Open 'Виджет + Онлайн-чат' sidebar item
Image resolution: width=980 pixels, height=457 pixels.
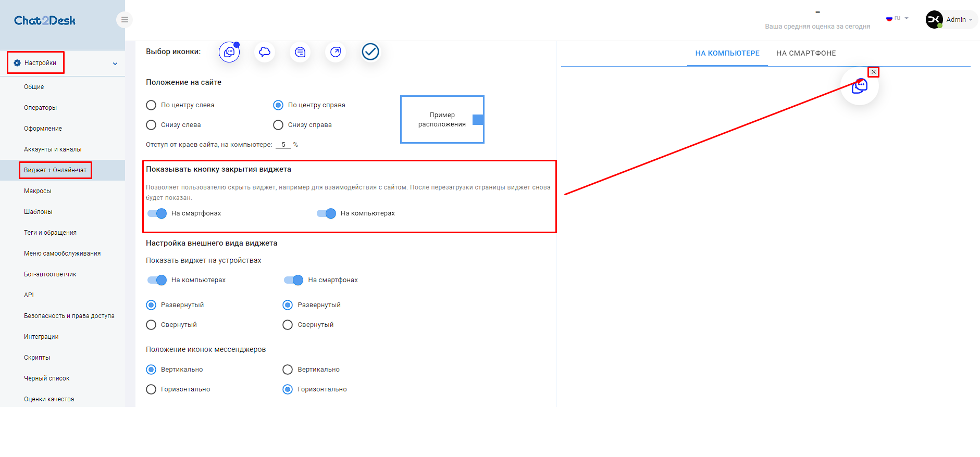55,170
